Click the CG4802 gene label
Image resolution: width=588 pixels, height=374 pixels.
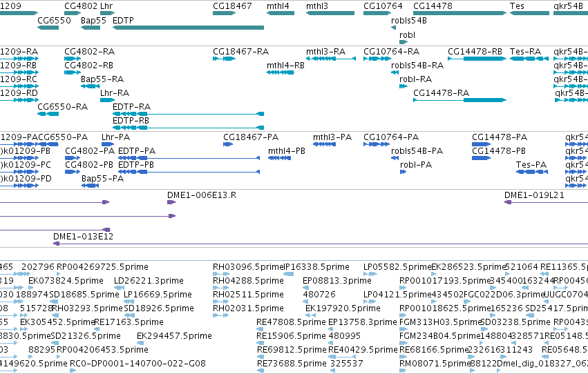pos(81,6)
